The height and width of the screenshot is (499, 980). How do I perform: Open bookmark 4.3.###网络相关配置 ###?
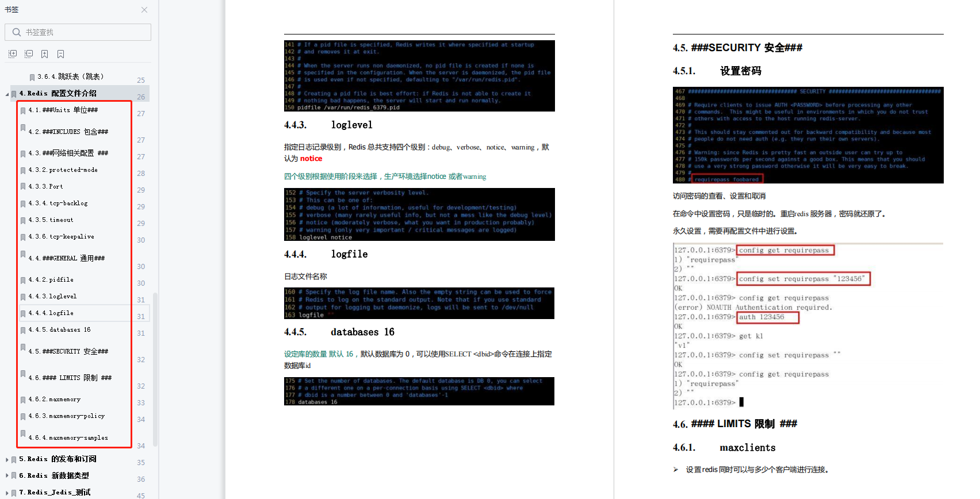(68, 153)
